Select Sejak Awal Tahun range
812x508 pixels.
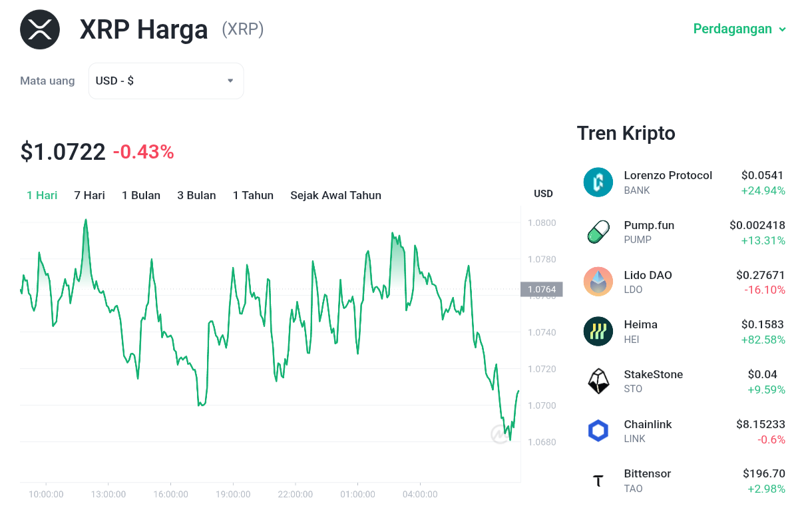pos(335,195)
